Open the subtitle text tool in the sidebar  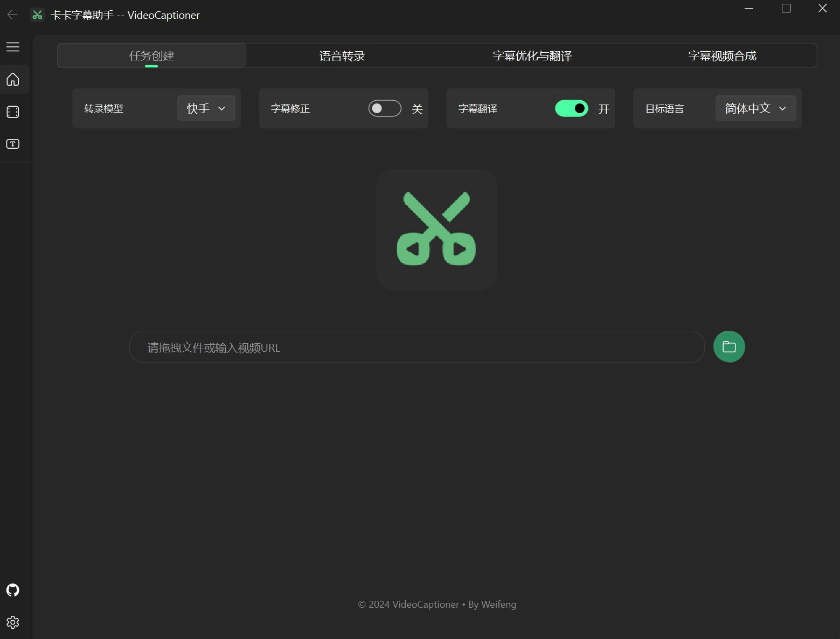(x=12, y=143)
